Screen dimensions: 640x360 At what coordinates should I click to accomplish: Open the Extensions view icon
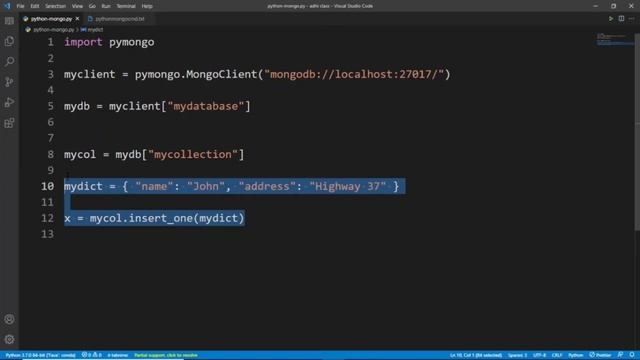click(x=9, y=123)
